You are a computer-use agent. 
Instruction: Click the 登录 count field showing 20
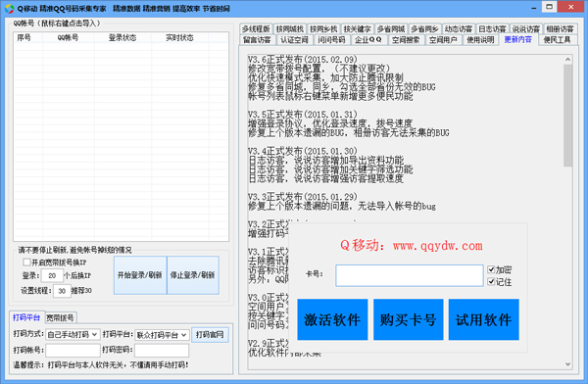point(52,275)
